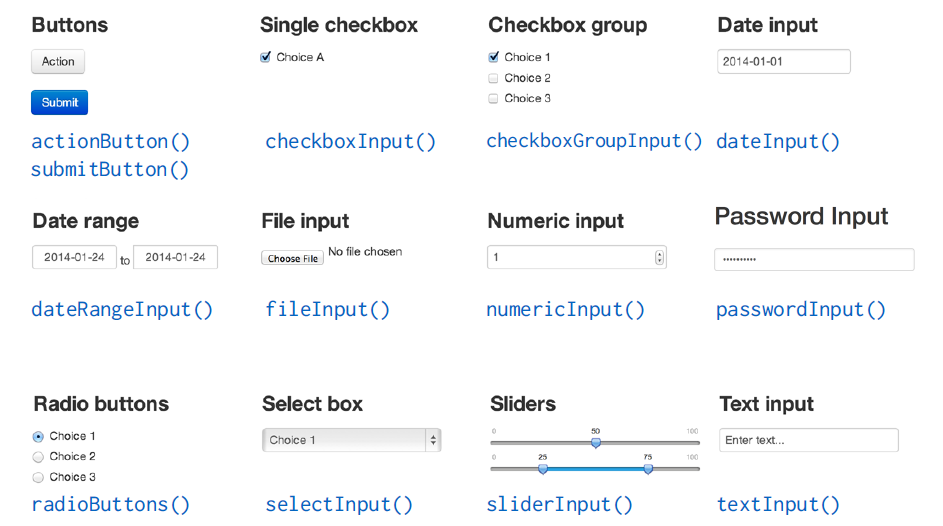
Task: Select the Choice 2 radio button
Action: [39, 457]
